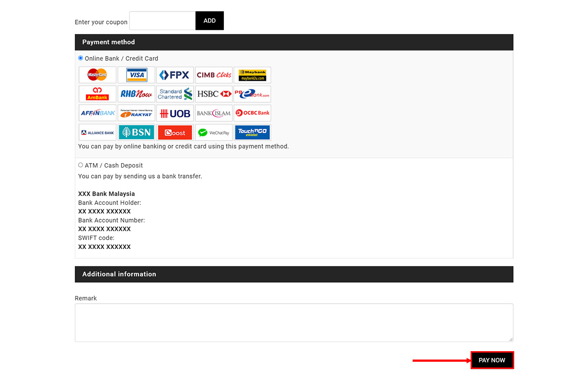Choose the Bank Islam logo
Image resolution: width=588 pixels, height=379 pixels.
pos(214,113)
